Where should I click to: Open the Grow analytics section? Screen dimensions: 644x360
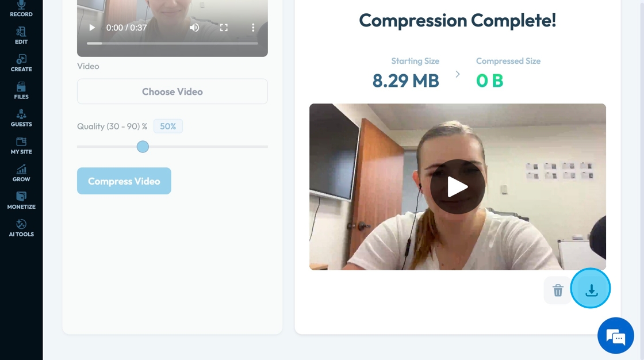pos(21,174)
